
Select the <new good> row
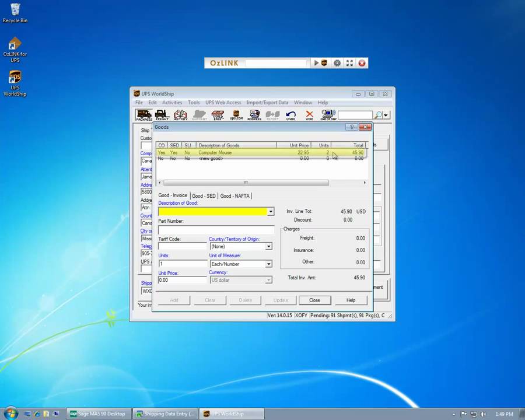point(261,159)
